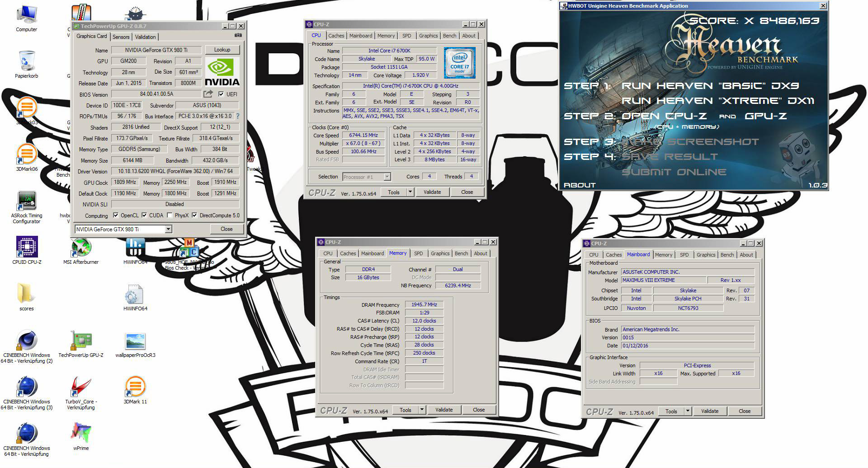This screenshot has width=868, height=468.
Task: Click the Core Speed value in CPU-Z
Action: click(x=363, y=135)
